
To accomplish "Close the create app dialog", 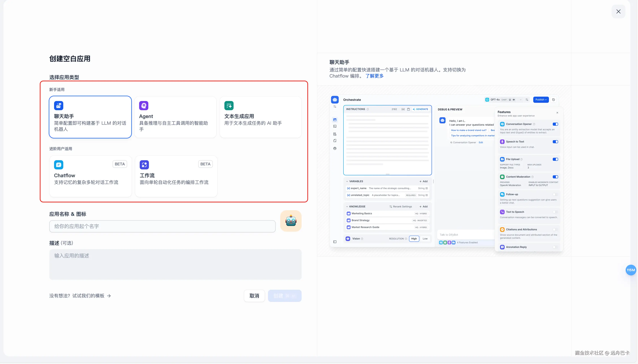I will tap(618, 11).
